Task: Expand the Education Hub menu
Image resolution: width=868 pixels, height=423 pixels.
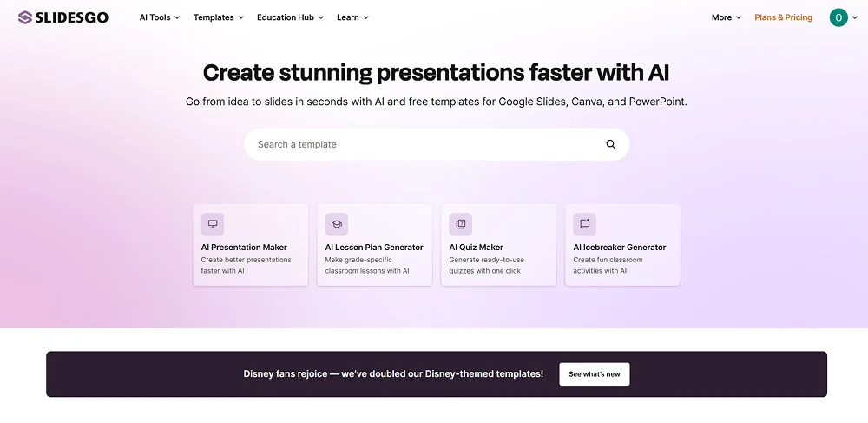Action: (290, 17)
